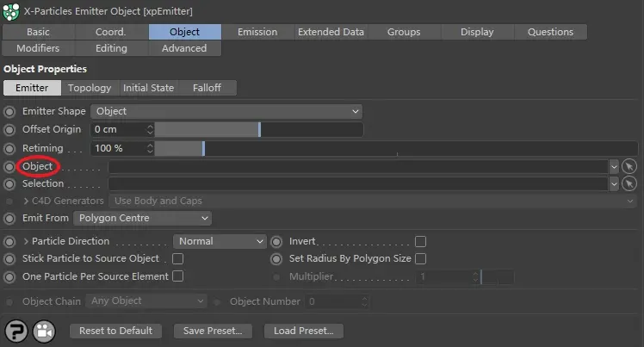The width and height of the screenshot is (644, 347).
Task: Expand the C4D Generators section
Action: pyautogui.click(x=26, y=201)
